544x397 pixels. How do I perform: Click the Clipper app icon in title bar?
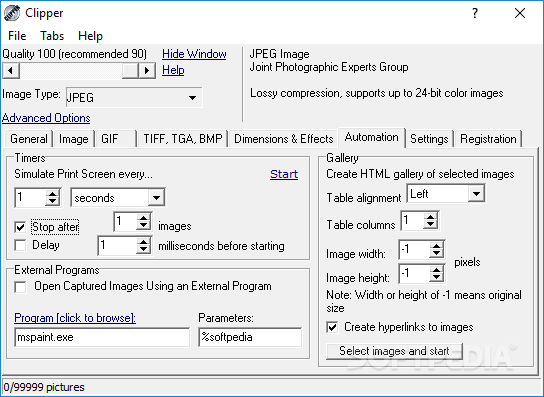click(x=11, y=13)
